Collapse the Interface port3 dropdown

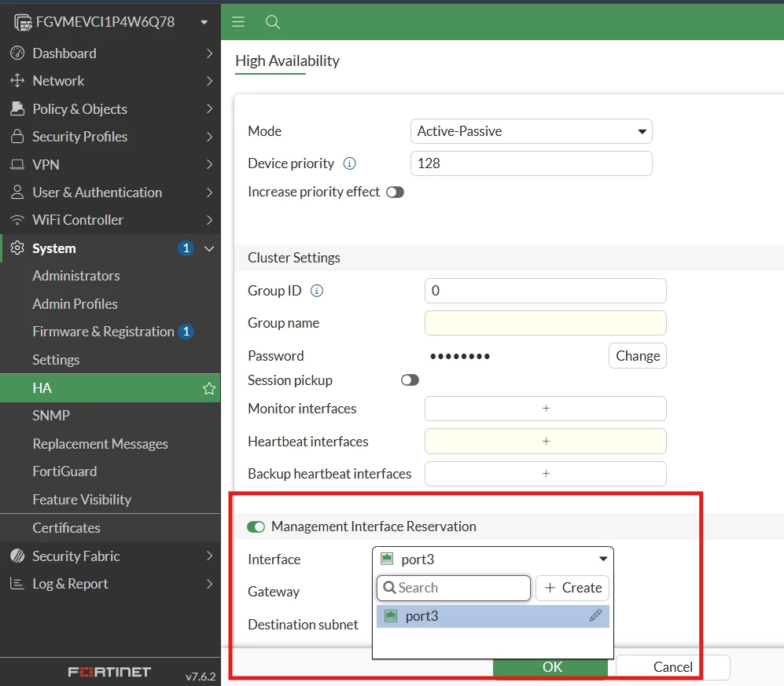(493, 559)
